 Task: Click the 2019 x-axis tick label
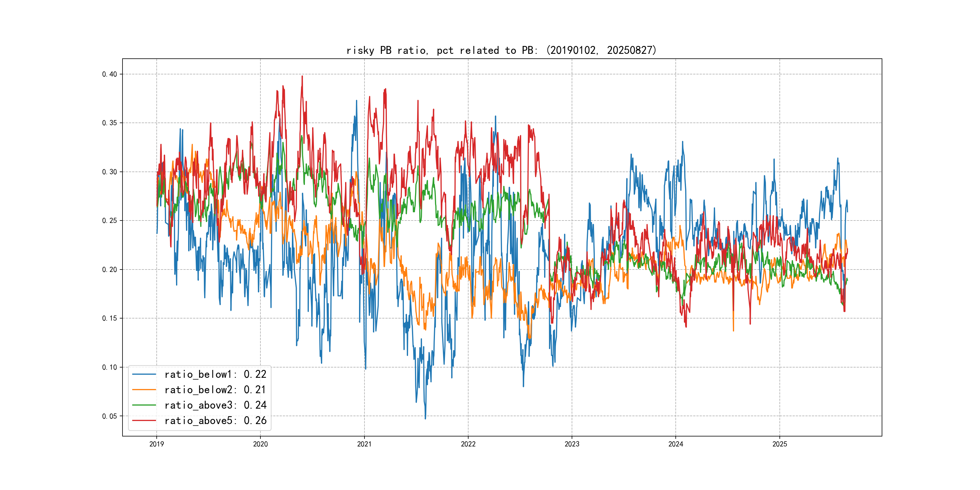click(156, 444)
